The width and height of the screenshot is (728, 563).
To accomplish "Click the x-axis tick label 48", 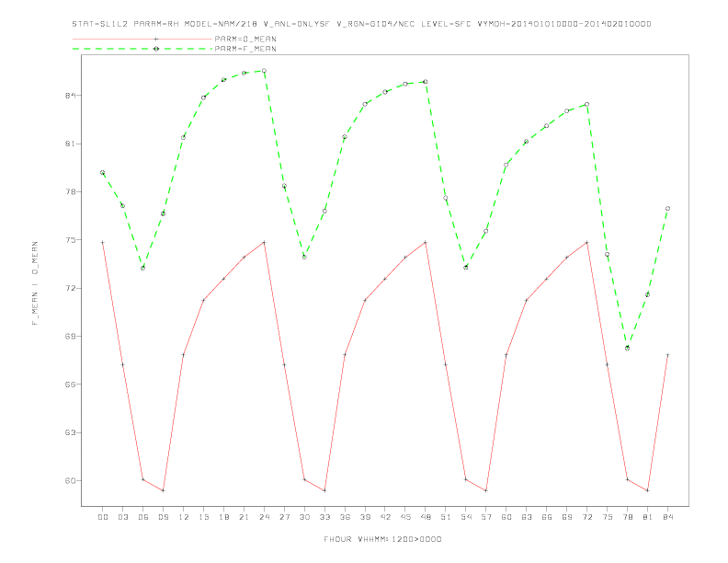I will tap(426, 517).
